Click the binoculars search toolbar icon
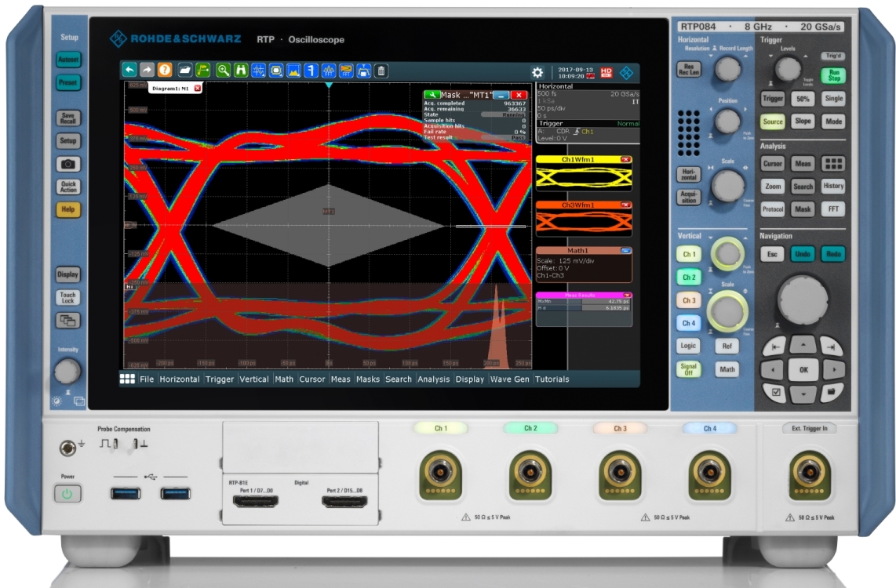The image size is (896, 588). tap(241, 71)
